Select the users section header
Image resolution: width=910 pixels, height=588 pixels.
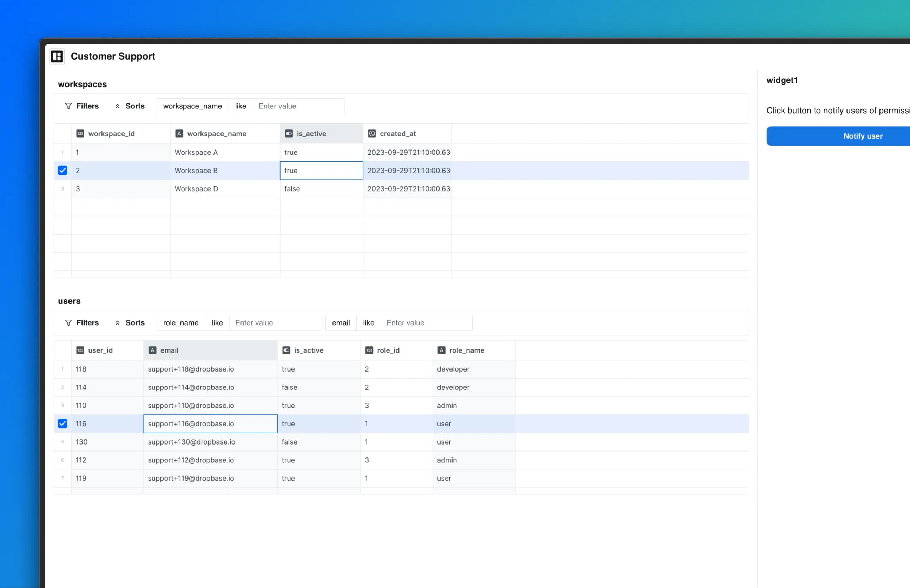pyautogui.click(x=69, y=301)
